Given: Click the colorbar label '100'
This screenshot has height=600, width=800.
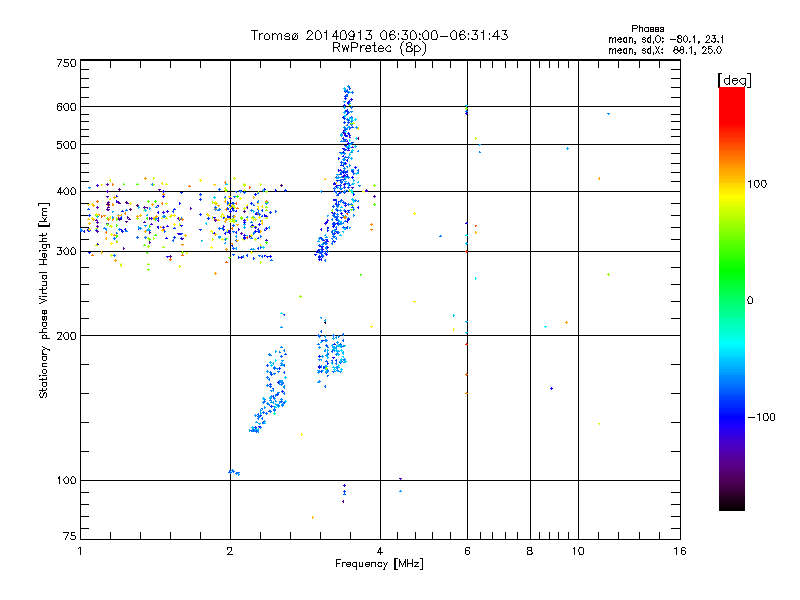Looking at the screenshot, I should (x=757, y=184).
